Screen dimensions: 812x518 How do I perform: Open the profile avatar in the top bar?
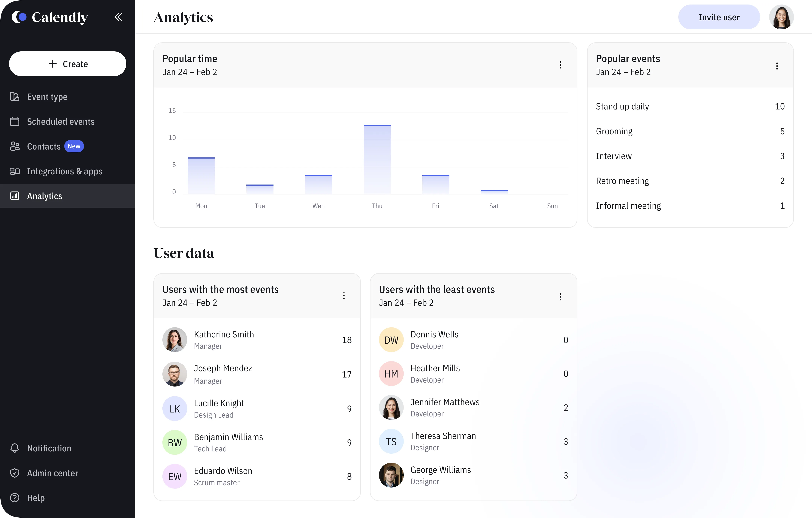781,17
